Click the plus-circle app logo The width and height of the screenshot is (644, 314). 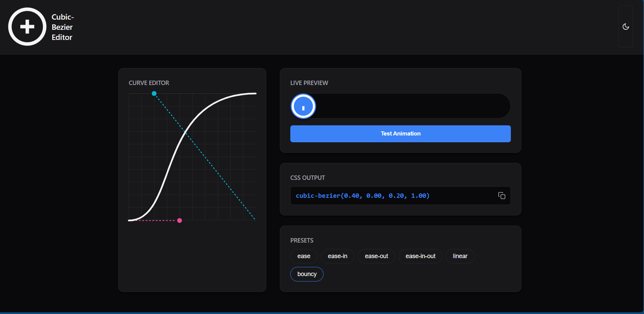[27, 27]
